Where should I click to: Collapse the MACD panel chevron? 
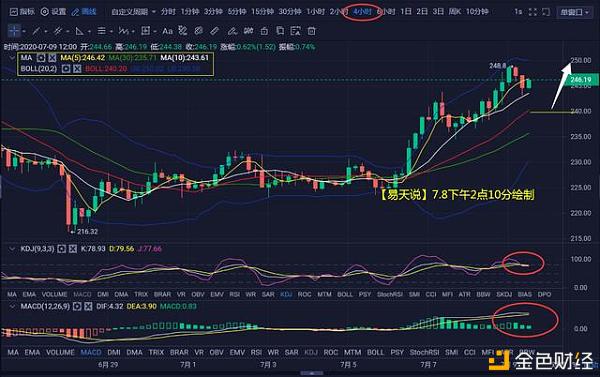click(12, 306)
